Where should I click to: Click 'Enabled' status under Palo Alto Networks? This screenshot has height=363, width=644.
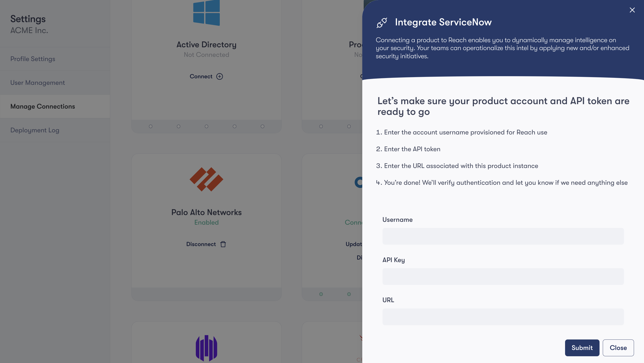(x=207, y=223)
